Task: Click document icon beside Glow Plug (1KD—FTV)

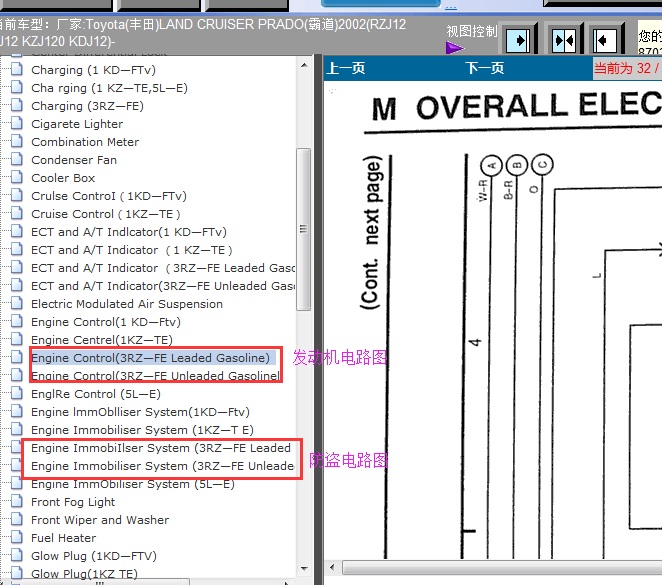Action: (17, 555)
